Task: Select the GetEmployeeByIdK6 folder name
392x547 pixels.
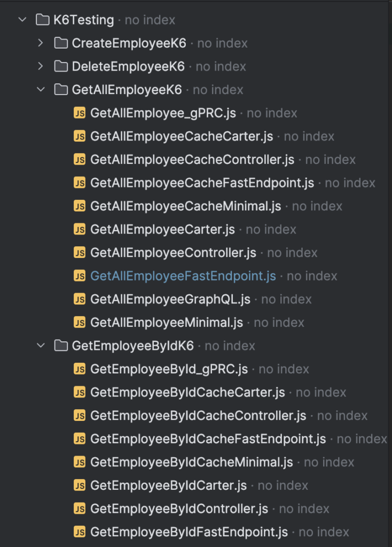Action: pos(133,346)
